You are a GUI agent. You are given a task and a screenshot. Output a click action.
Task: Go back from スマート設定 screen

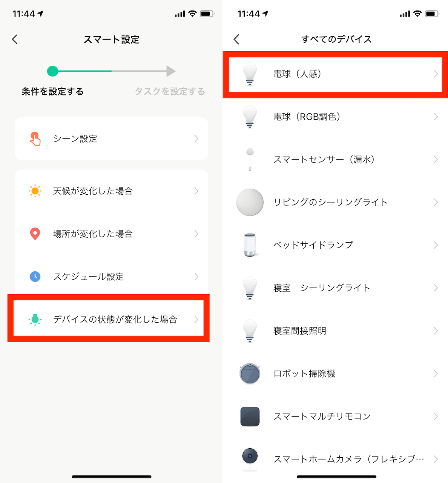(15, 39)
